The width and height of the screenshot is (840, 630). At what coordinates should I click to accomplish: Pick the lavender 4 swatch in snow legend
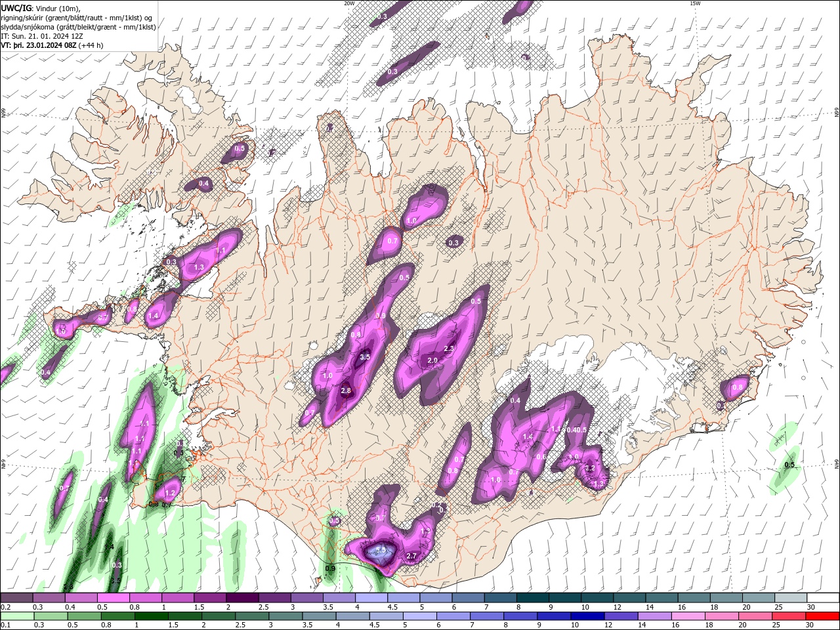371,598
